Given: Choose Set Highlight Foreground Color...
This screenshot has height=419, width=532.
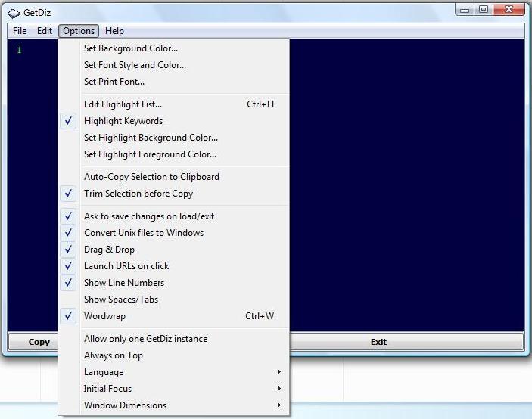Looking at the screenshot, I should 174,154.
